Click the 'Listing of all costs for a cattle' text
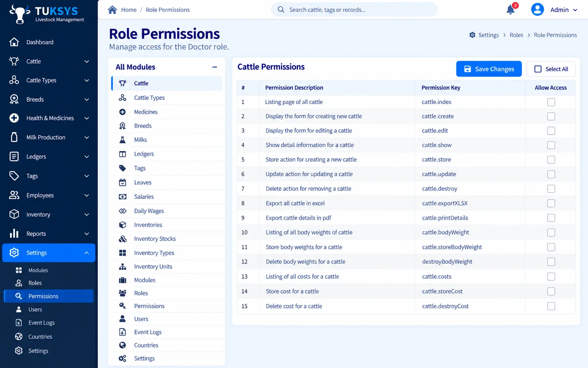 pyautogui.click(x=302, y=276)
